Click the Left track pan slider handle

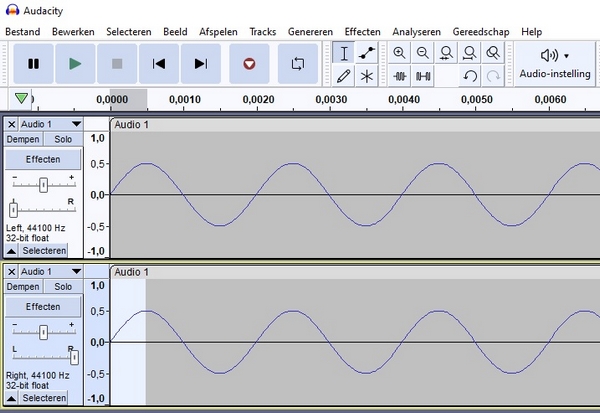[x=13, y=209]
